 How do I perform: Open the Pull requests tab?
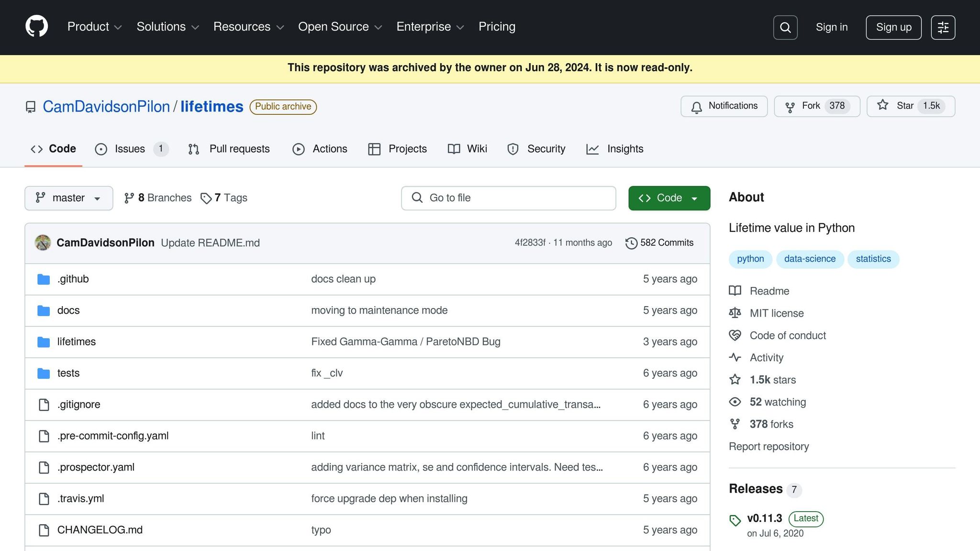[x=229, y=149]
